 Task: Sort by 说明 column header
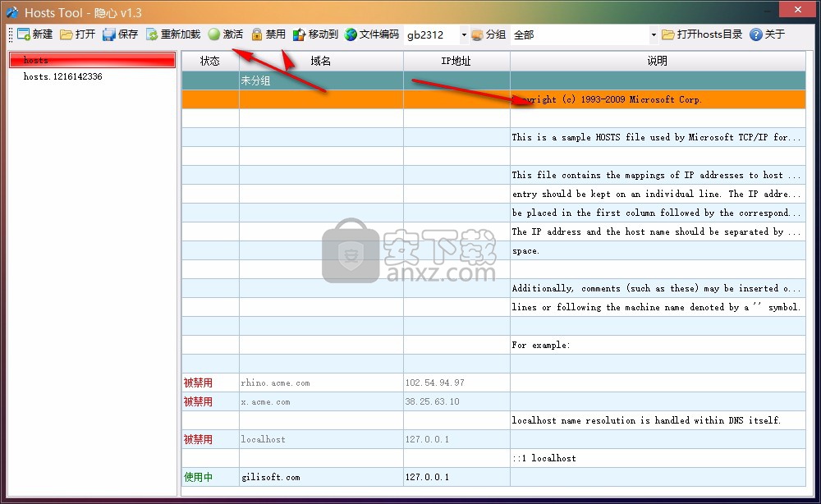click(658, 61)
